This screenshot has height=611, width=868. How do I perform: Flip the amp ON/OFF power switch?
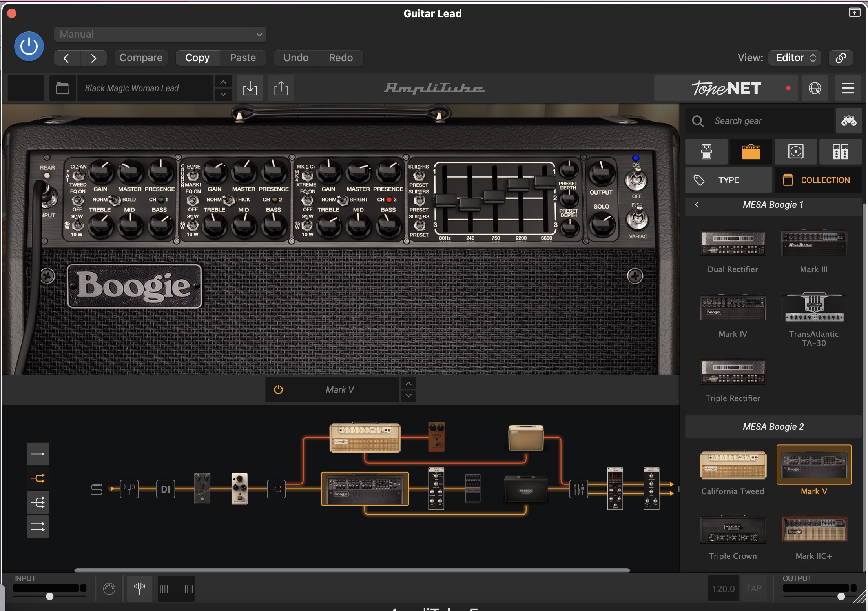click(636, 179)
